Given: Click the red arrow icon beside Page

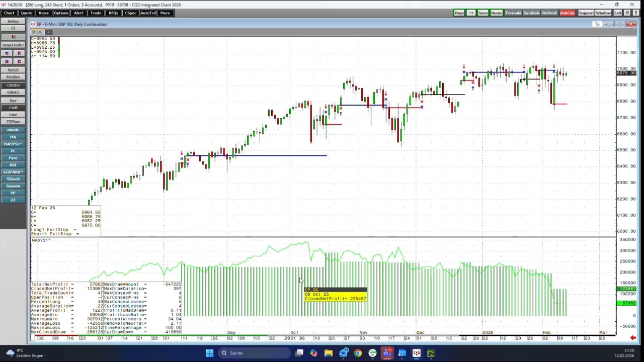Looking at the screenshot, I should (x=471, y=13).
